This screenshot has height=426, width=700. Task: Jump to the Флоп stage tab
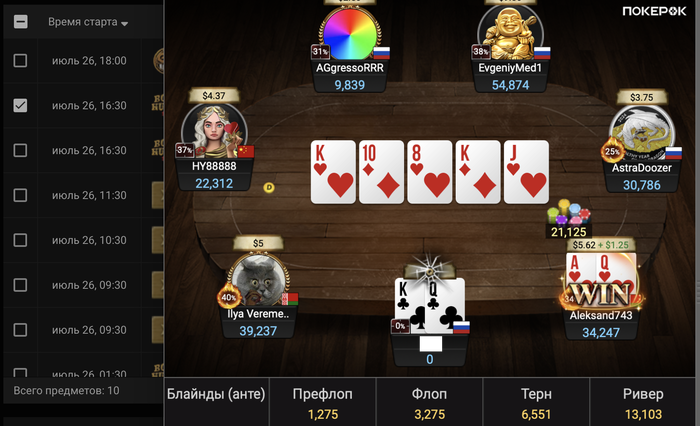pyautogui.click(x=429, y=402)
